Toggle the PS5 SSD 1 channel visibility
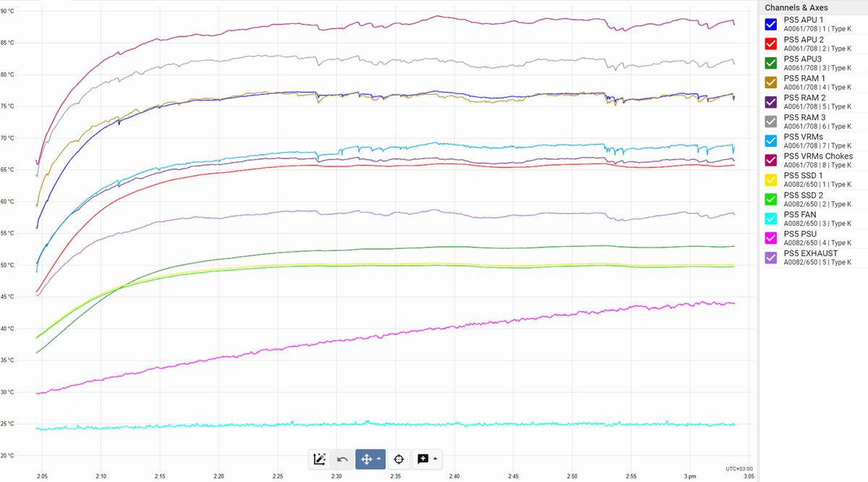 [x=770, y=179]
